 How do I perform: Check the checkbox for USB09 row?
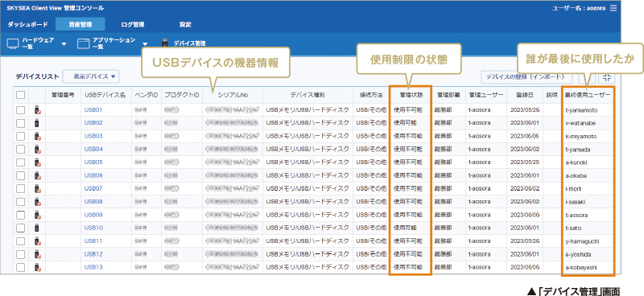pyautogui.click(x=21, y=215)
